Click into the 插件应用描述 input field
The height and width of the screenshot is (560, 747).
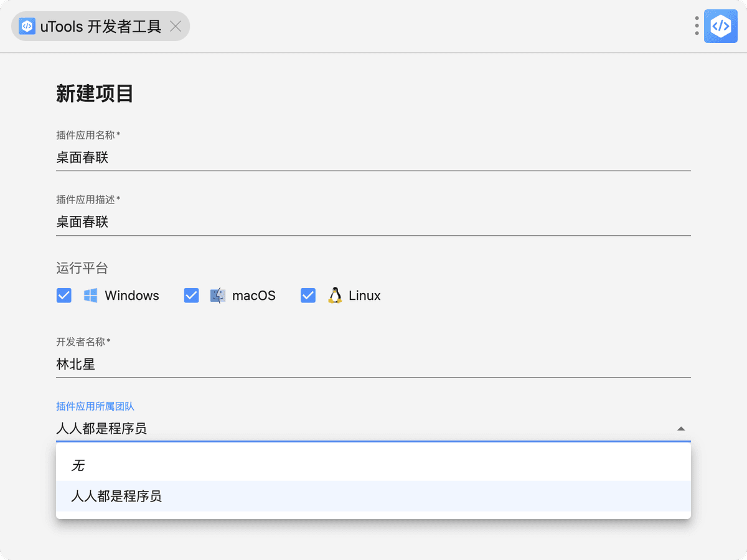pos(374,222)
